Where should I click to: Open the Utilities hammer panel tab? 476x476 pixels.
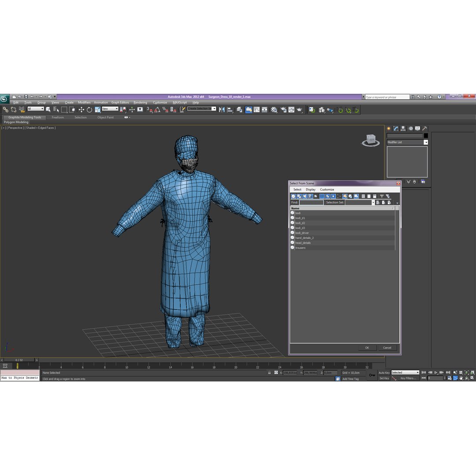click(425, 128)
